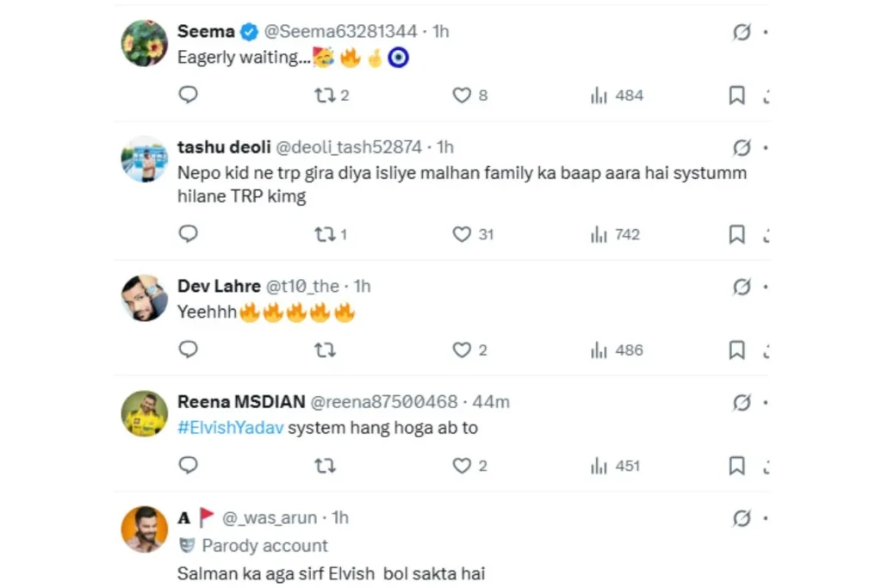This screenshot has height=588, width=882.
Task: Open the Parody account label
Action: coord(264,546)
